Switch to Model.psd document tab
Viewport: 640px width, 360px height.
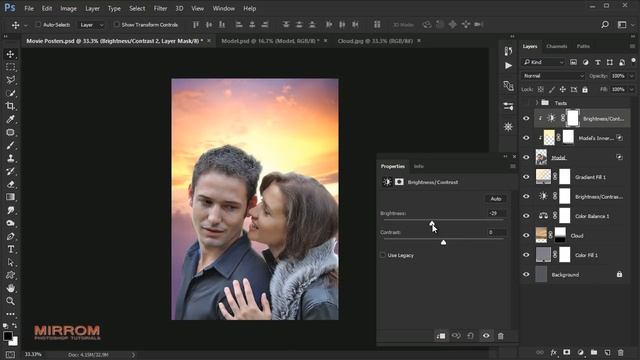(270, 41)
